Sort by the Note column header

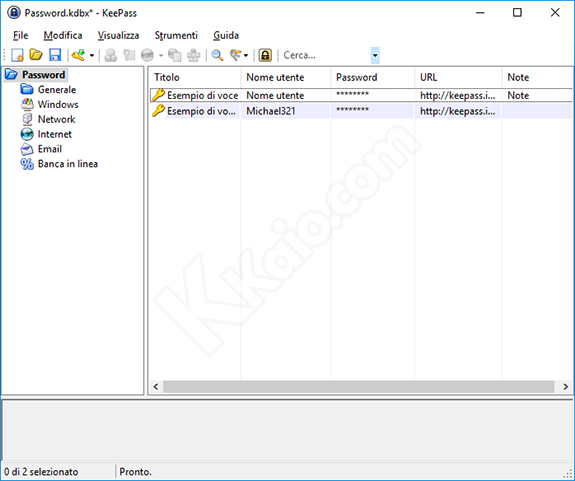537,77
